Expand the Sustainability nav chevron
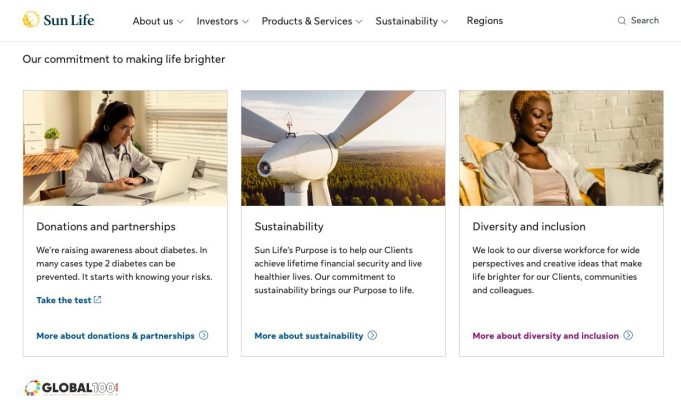681x400 pixels. pos(445,21)
